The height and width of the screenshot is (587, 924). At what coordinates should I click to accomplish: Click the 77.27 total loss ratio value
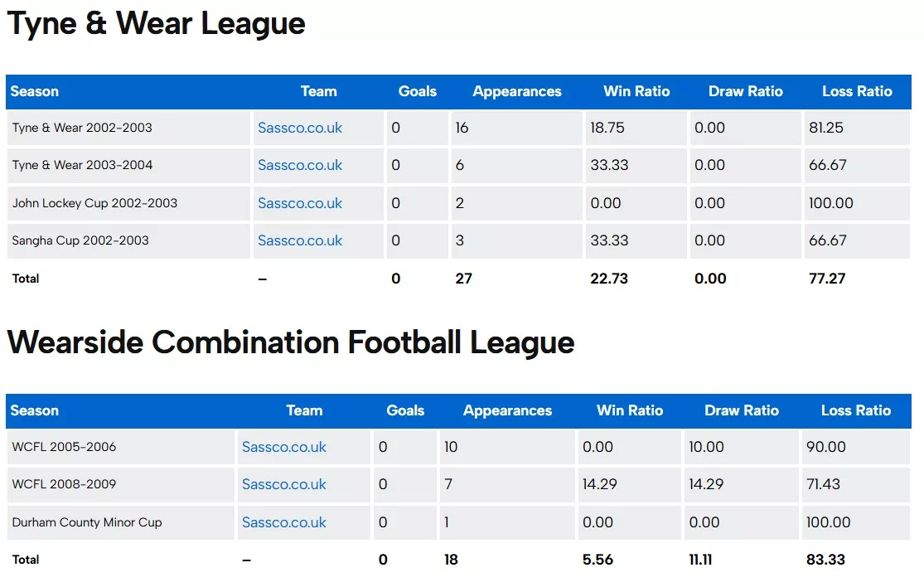[x=827, y=279]
